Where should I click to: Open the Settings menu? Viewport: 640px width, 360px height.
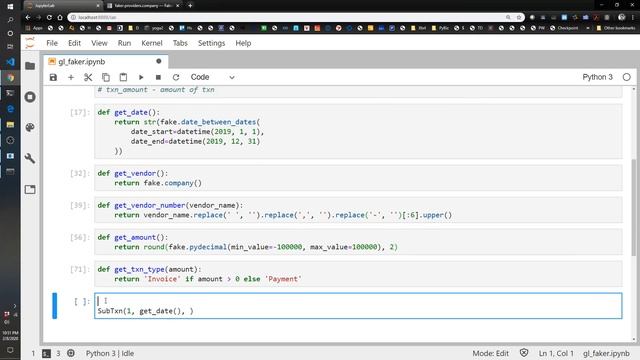coord(211,43)
